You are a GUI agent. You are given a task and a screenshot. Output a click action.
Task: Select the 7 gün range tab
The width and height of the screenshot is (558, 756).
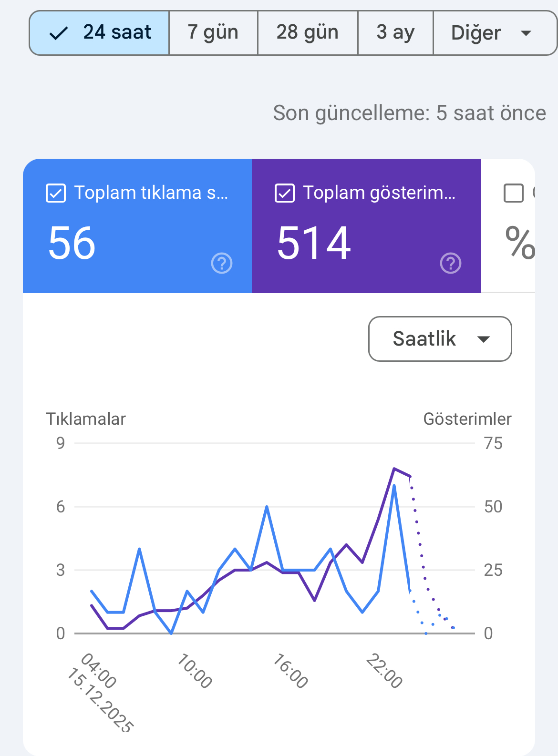coord(213,33)
